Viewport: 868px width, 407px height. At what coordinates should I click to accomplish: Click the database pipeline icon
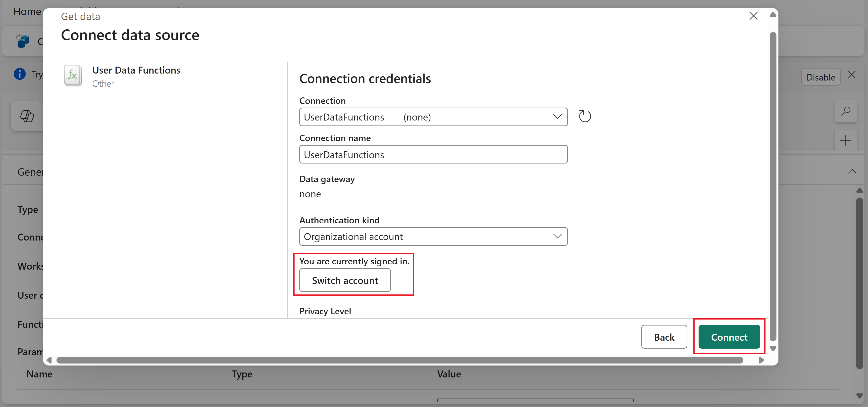(x=22, y=41)
